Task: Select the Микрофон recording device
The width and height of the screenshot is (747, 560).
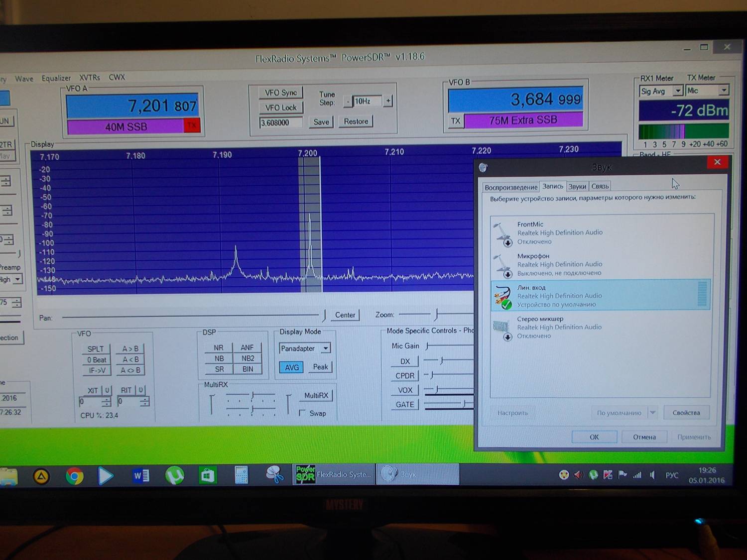Action: tap(600, 264)
